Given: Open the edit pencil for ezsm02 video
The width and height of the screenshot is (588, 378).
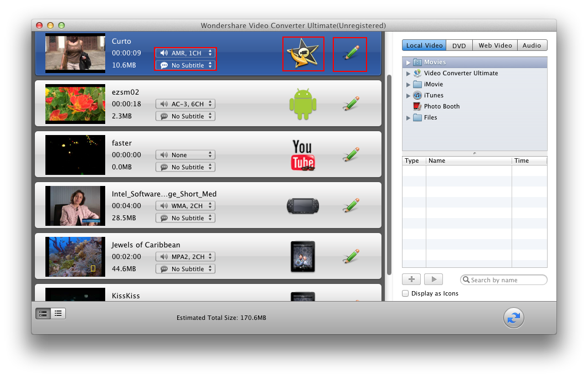Looking at the screenshot, I should click(x=350, y=104).
